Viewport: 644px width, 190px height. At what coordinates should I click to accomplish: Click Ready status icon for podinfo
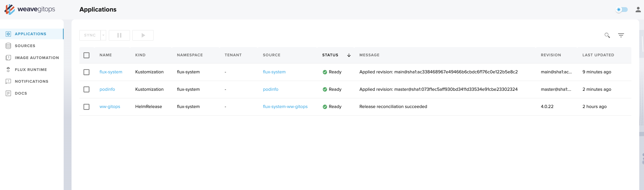(325, 89)
